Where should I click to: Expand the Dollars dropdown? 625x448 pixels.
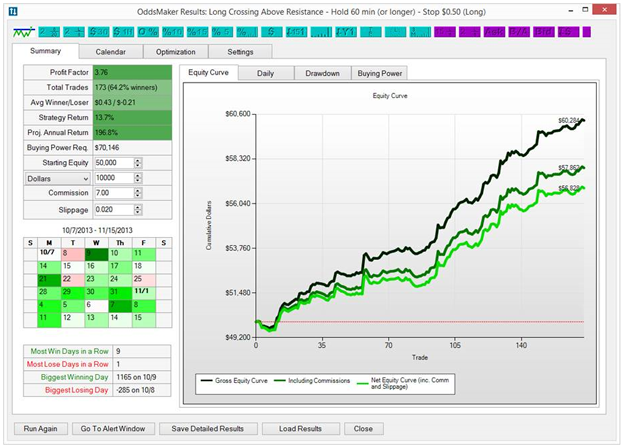[58, 179]
